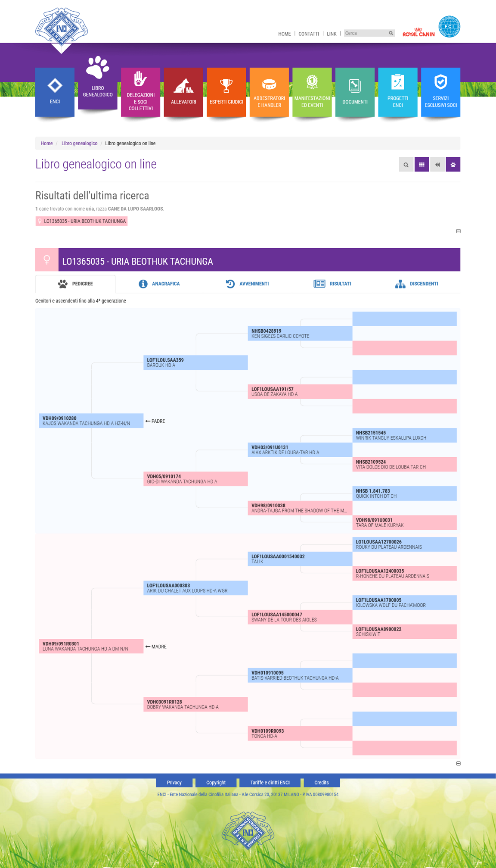Open the Privacy footer link
This screenshot has height=868, width=496.
click(174, 782)
